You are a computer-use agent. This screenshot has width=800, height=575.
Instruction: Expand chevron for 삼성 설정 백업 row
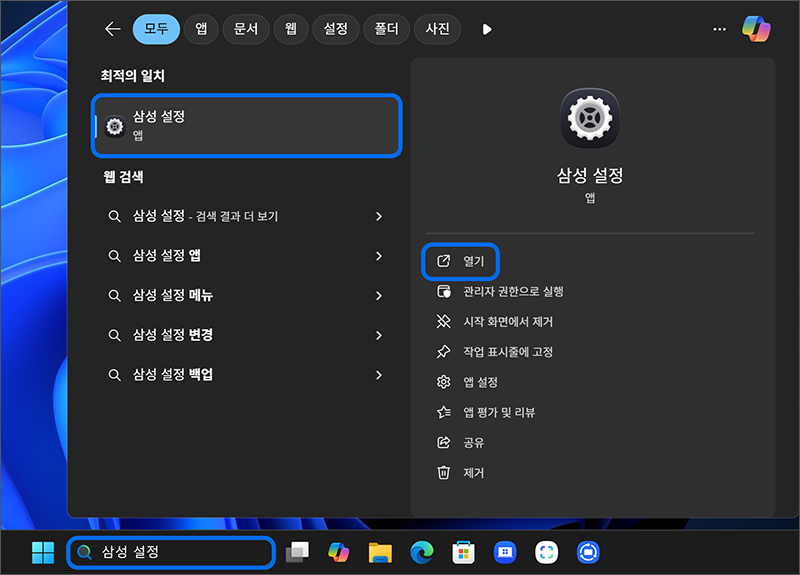pyautogui.click(x=379, y=375)
